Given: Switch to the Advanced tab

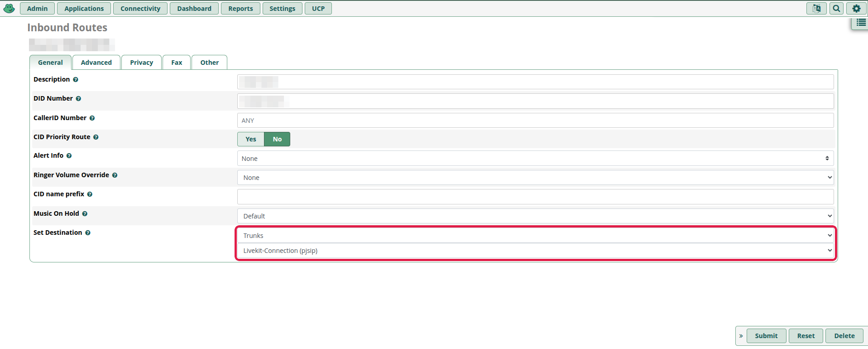Looking at the screenshot, I should (96, 63).
